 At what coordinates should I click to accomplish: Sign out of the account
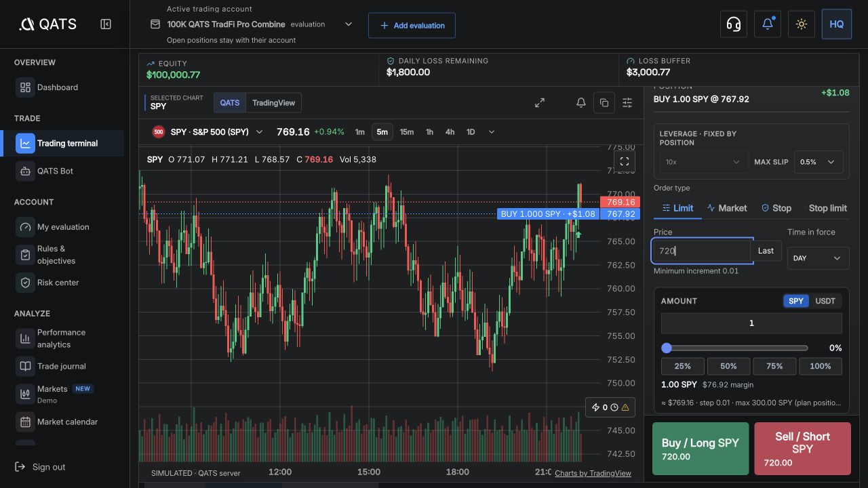click(x=40, y=467)
